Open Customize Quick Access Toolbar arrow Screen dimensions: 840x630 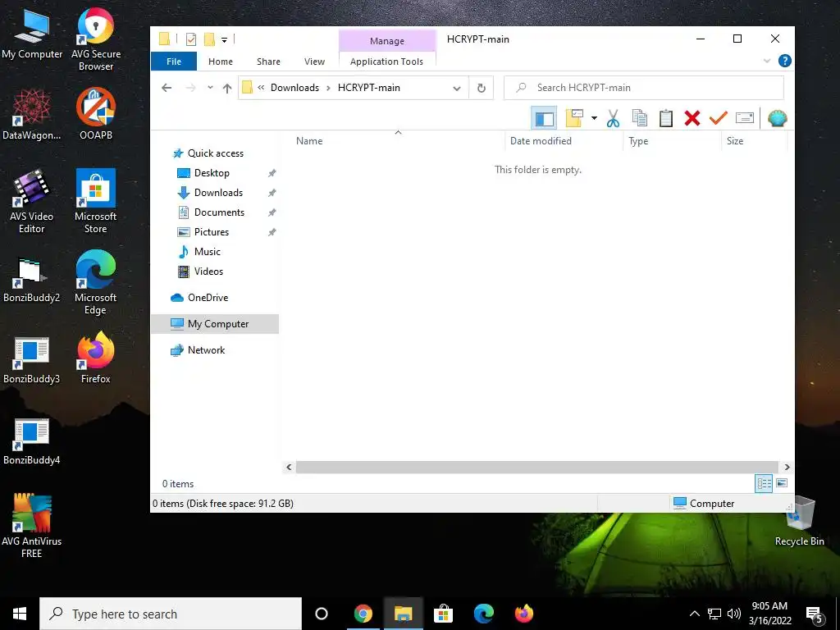(225, 39)
